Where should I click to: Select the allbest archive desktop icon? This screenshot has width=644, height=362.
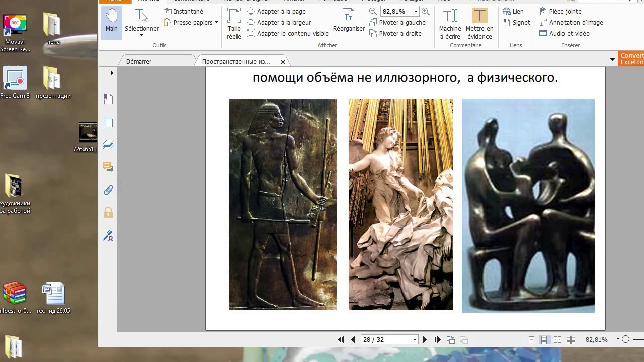pyautogui.click(x=15, y=298)
